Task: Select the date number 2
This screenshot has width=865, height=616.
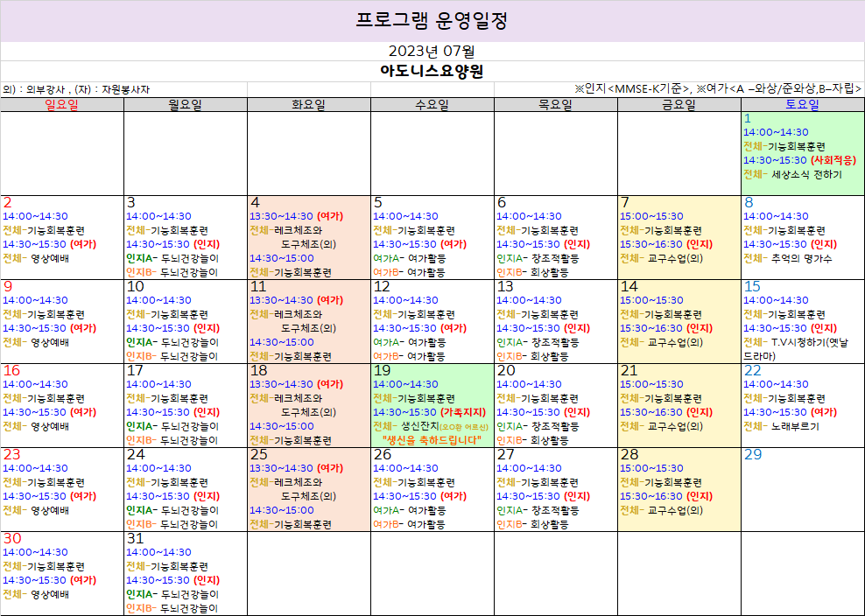Action: click(7, 202)
